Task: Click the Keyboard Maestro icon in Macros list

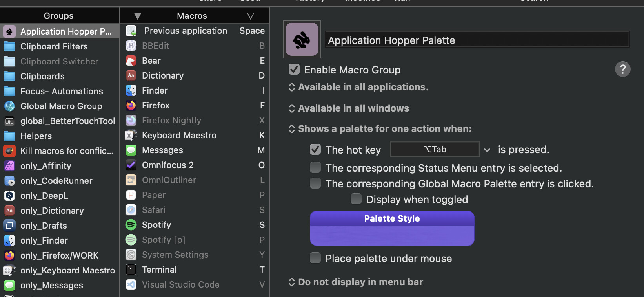Action: pos(131,135)
